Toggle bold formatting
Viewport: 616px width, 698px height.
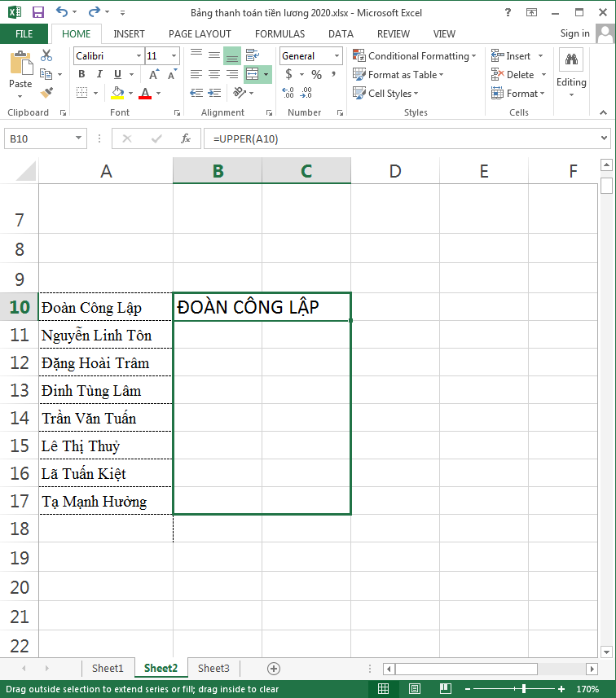(x=81, y=75)
